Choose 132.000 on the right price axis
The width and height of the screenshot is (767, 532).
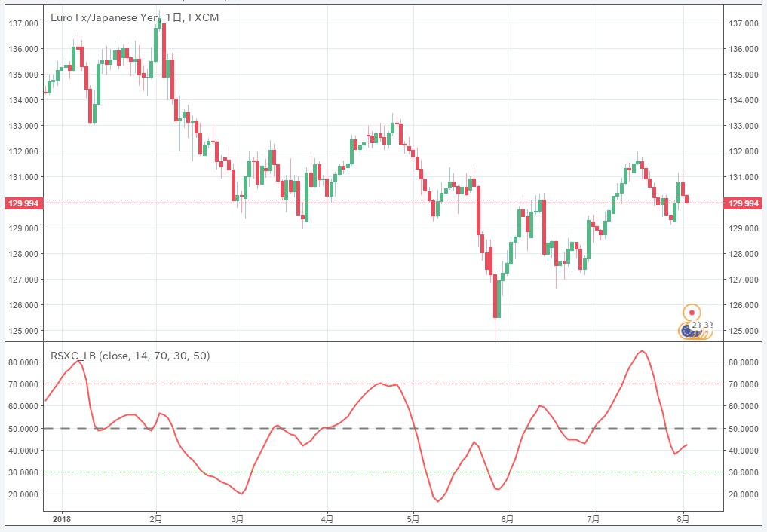tap(744, 151)
